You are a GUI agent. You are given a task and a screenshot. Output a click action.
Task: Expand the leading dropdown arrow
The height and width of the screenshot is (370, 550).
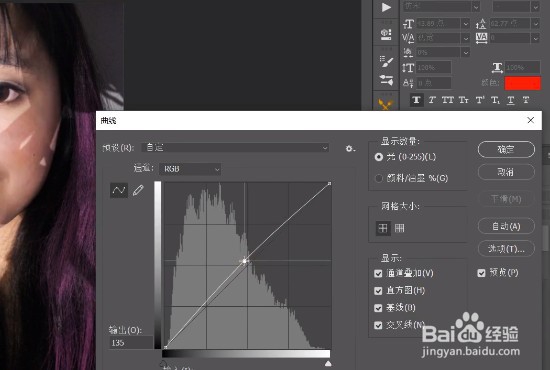pyautogui.click(x=535, y=24)
